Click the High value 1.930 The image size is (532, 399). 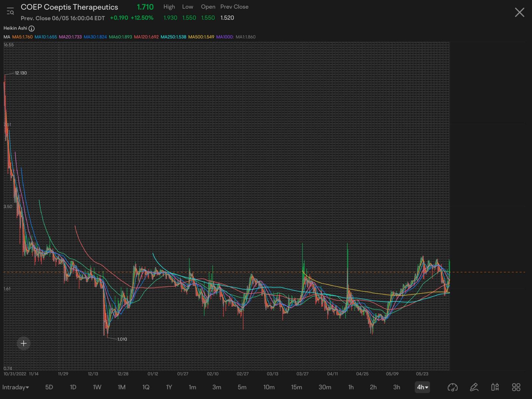tap(170, 18)
